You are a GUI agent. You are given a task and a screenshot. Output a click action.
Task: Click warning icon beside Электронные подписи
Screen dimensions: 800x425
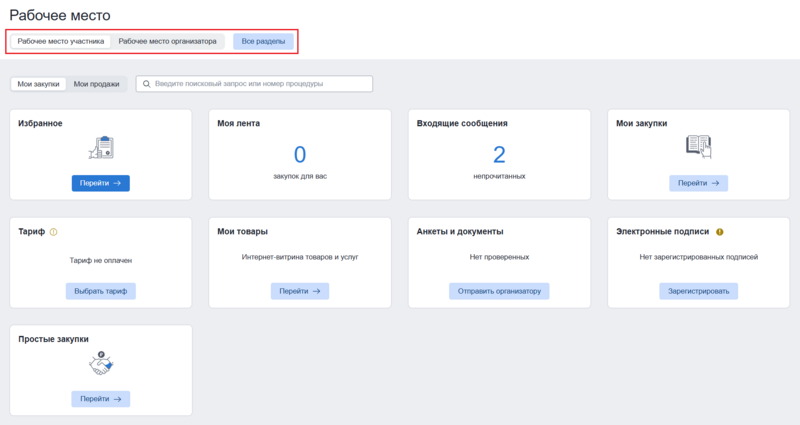click(720, 232)
